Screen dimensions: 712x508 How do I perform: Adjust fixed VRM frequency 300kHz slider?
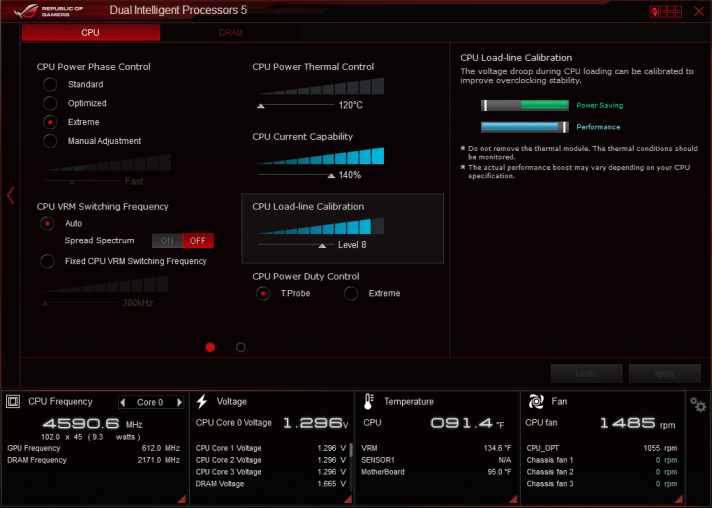click(45, 303)
